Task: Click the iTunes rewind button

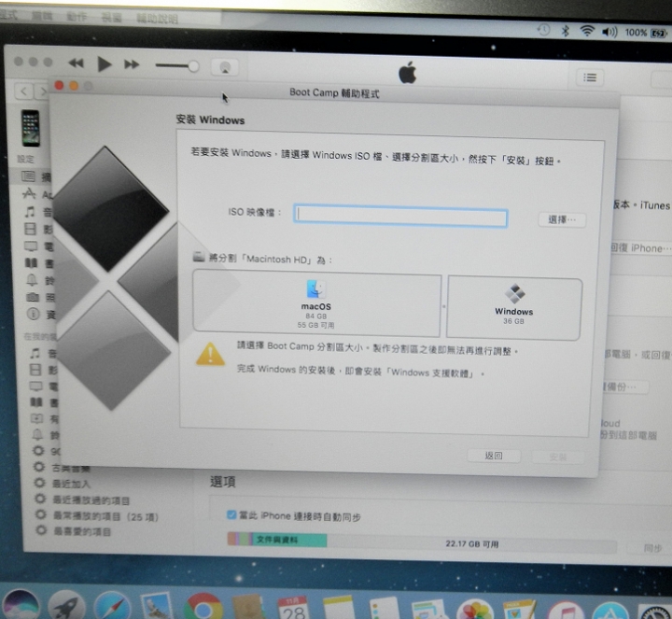Action: pyautogui.click(x=76, y=63)
